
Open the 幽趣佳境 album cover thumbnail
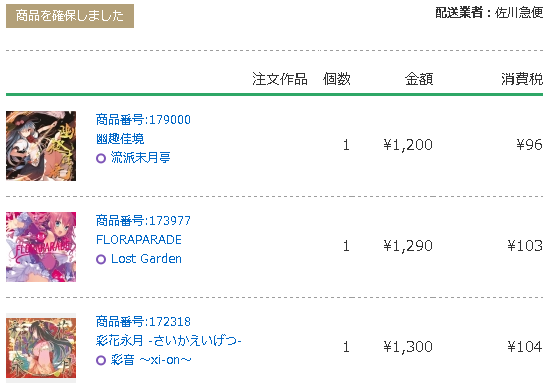click(x=41, y=146)
